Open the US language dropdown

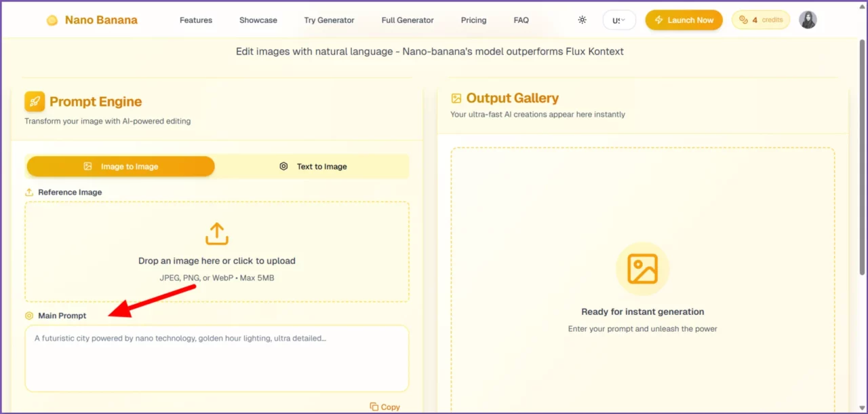(618, 20)
